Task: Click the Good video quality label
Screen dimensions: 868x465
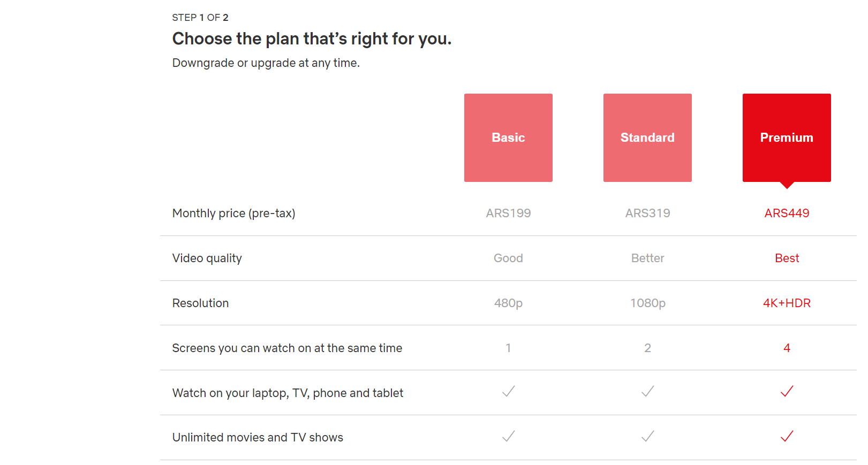Action: tap(508, 258)
